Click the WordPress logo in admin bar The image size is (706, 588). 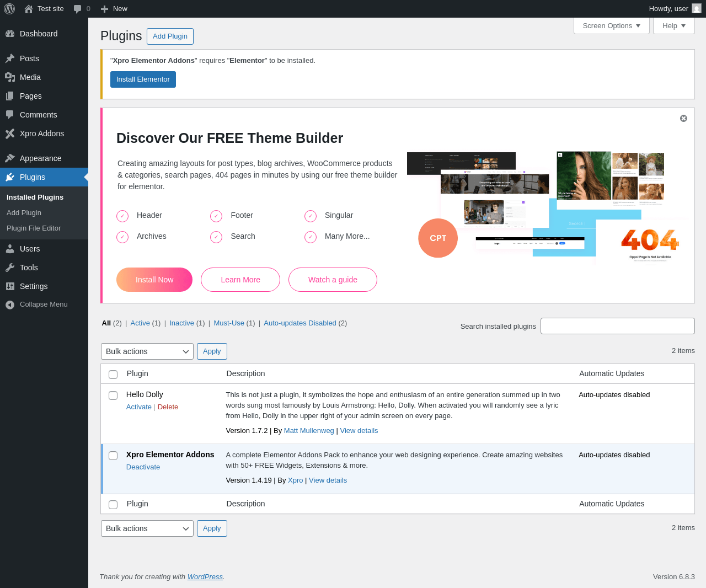pyautogui.click(x=9, y=9)
